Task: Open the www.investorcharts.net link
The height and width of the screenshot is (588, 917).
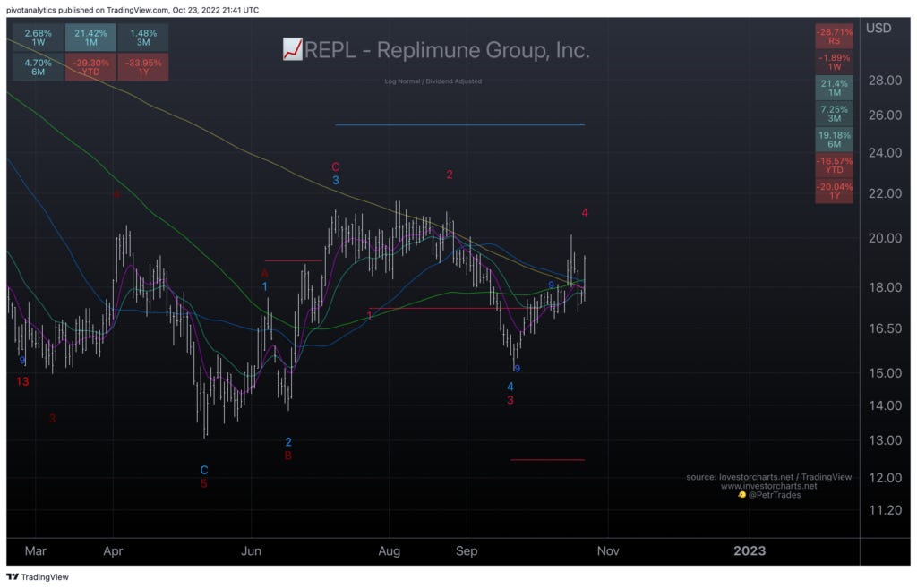Action: [769, 486]
